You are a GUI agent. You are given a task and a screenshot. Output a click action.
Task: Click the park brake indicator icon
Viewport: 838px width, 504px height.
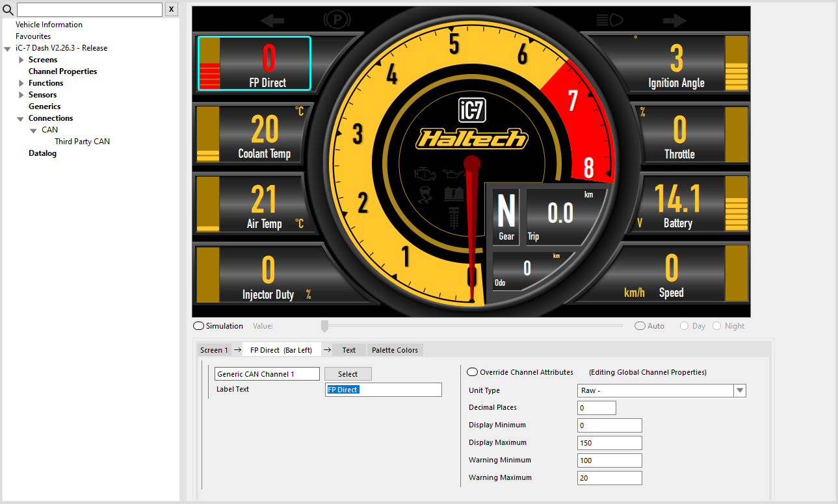click(337, 20)
